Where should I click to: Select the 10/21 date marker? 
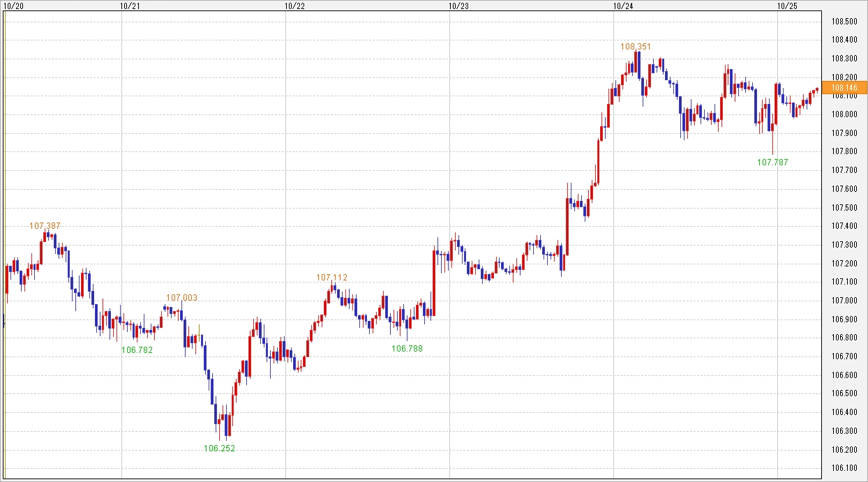pos(130,6)
